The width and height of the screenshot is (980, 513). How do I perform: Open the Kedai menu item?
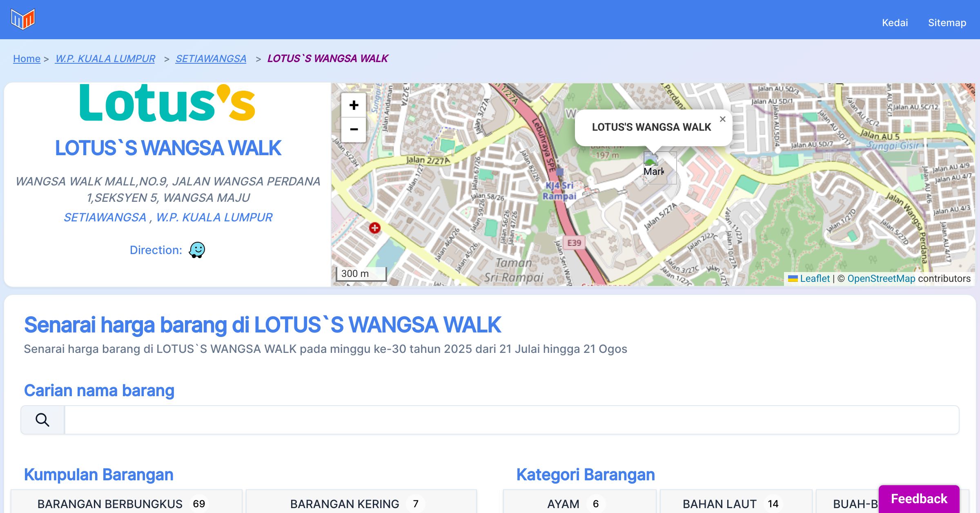coord(895,22)
